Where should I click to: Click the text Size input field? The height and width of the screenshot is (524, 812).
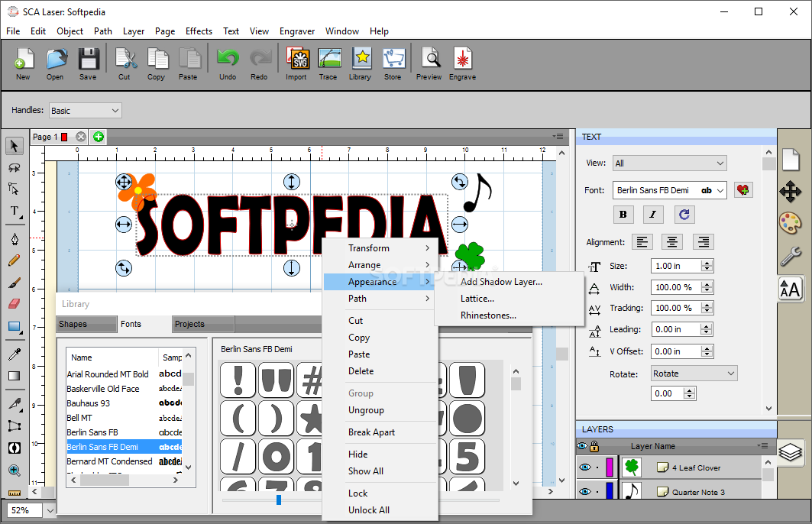pos(676,266)
